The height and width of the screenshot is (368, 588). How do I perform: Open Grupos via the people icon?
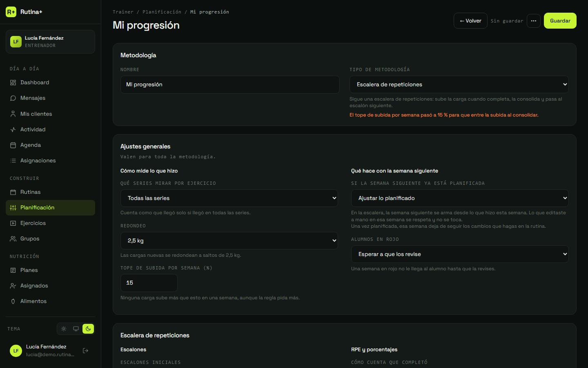point(13,239)
